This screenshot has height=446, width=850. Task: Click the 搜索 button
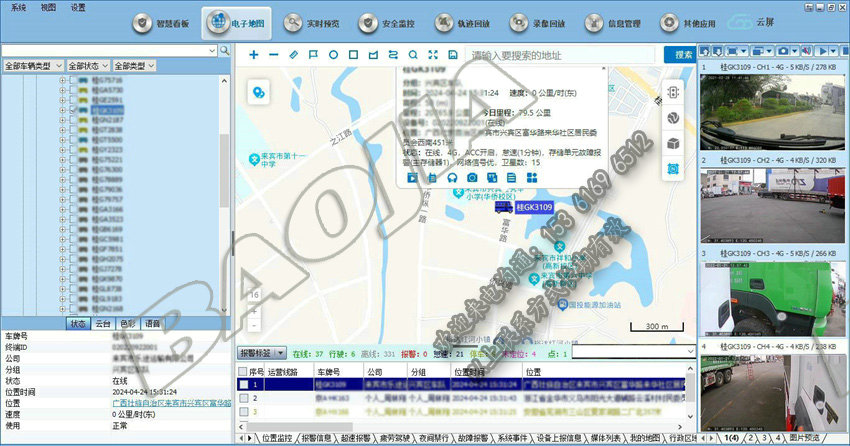[x=683, y=54]
